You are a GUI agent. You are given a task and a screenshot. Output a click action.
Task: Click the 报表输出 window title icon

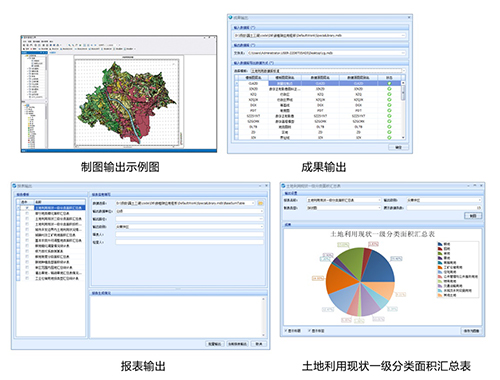14,186
